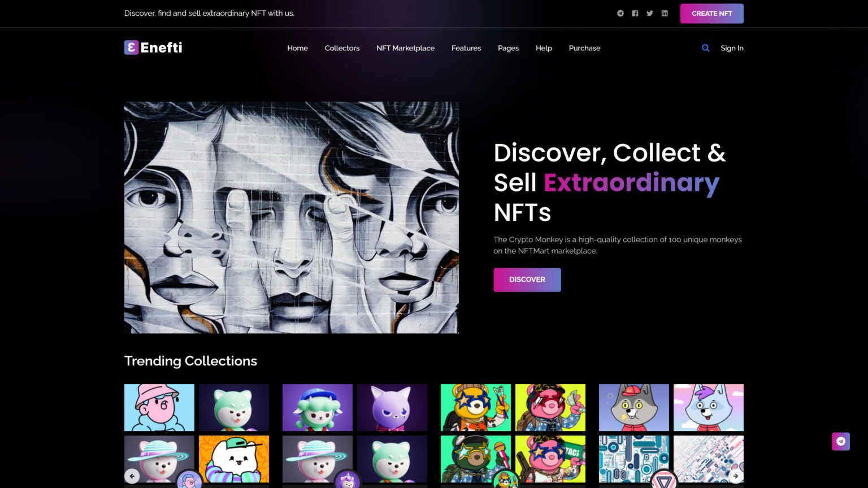This screenshot has height=488, width=868.
Task: Open the Twitter icon in the top bar
Action: point(650,13)
